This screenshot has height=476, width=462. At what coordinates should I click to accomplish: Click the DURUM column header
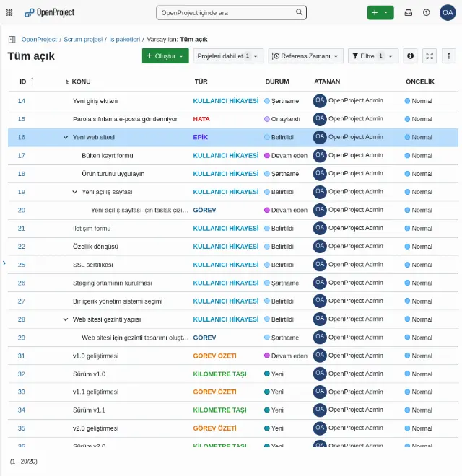[277, 81]
